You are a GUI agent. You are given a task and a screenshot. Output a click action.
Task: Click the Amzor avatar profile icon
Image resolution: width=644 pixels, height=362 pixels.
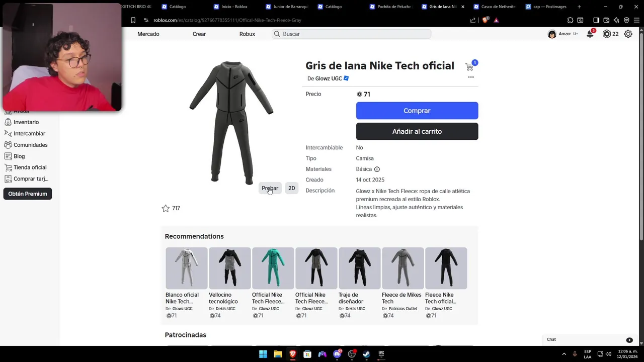[x=552, y=34]
